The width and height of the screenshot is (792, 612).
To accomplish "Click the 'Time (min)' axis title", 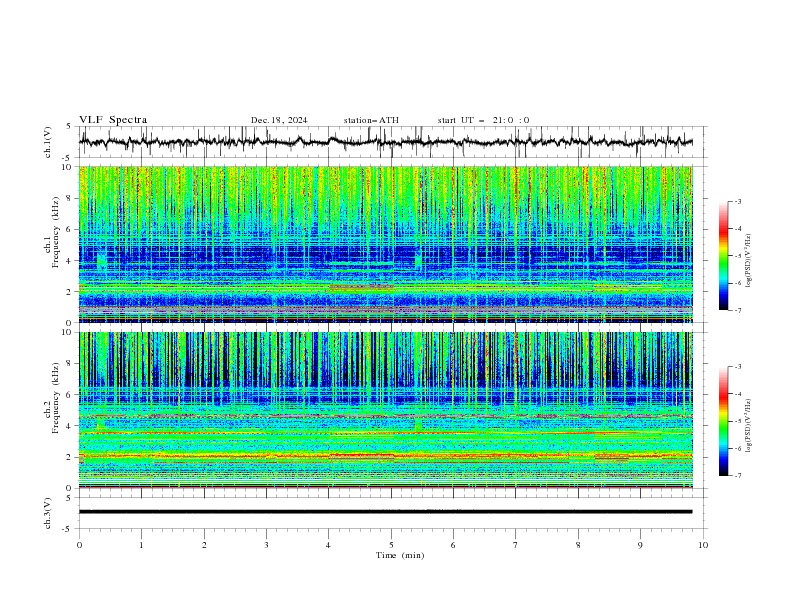I will (400, 555).
